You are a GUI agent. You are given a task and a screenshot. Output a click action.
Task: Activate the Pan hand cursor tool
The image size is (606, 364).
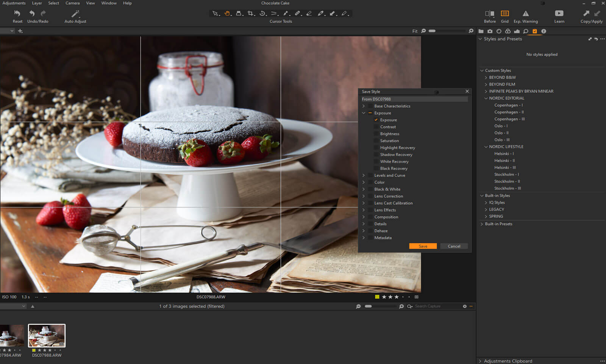(x=227, y=13)
